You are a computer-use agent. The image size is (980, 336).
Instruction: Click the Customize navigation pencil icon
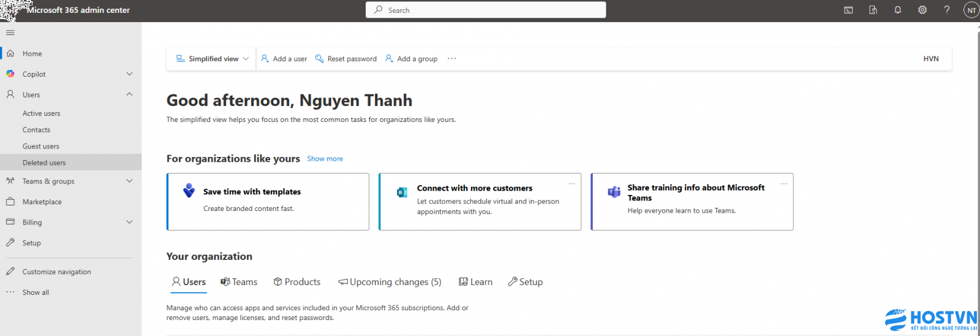pos(10,271)
